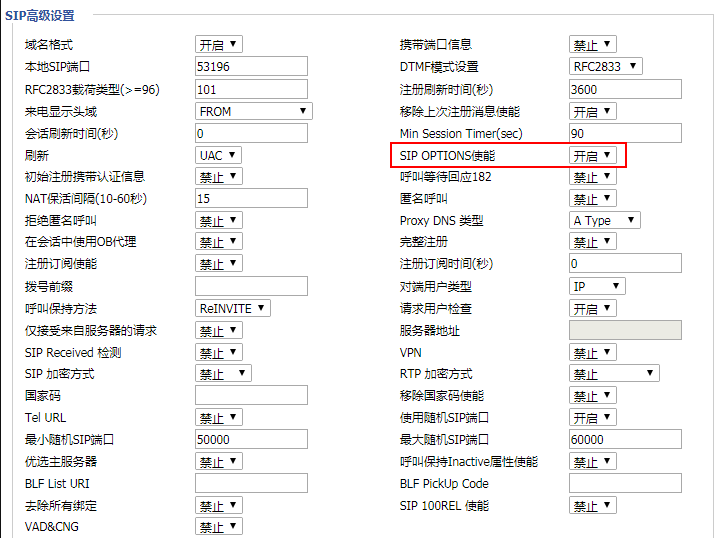Click the 最大随机SIP端口 input field

[x=625, y=440]
